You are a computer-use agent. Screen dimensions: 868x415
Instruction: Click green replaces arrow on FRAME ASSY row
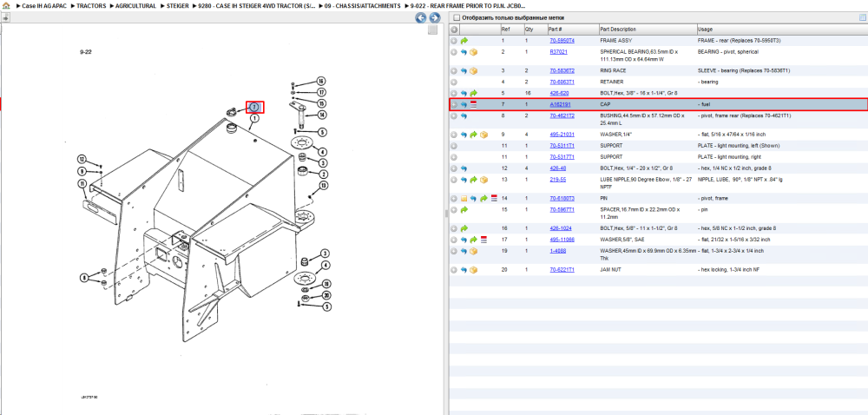[464, 41]
